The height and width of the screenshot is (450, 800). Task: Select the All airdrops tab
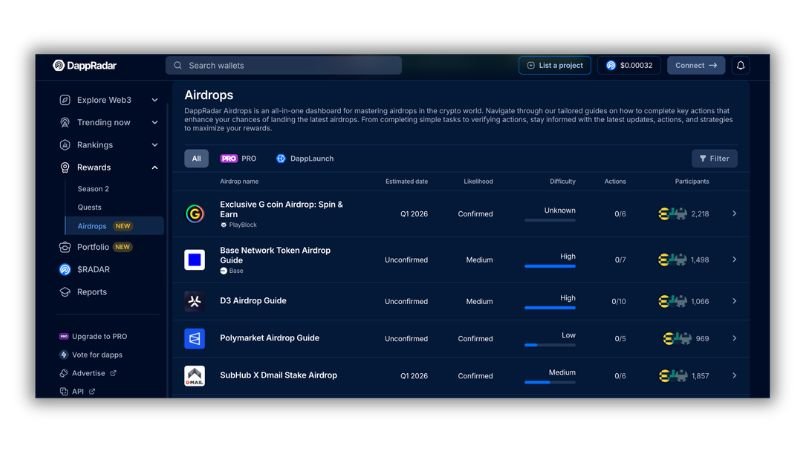(x=196, y=159)
